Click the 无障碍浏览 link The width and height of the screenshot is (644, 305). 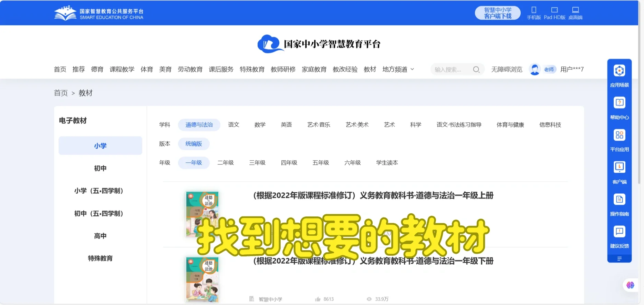click(507, 70)
